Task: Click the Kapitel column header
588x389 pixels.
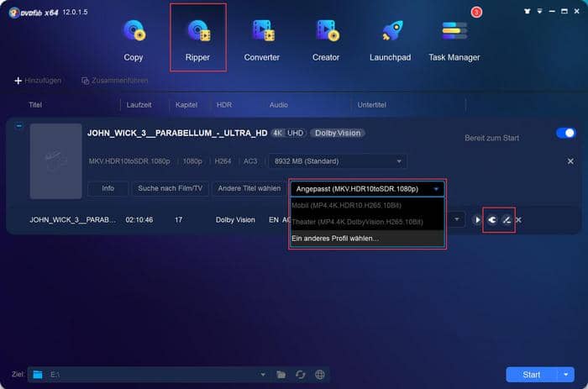Action: pyautogui.click(x=186, y=105)
